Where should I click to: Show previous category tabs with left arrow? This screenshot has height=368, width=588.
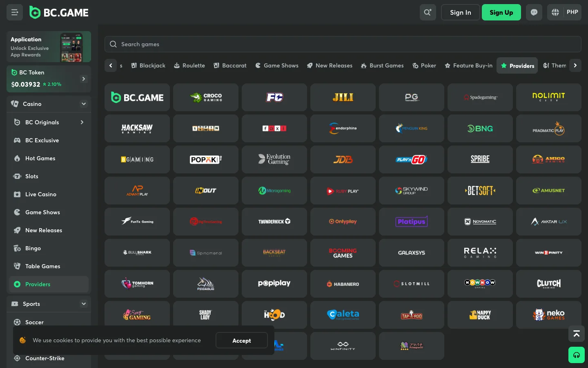click(x=111, y=65)
